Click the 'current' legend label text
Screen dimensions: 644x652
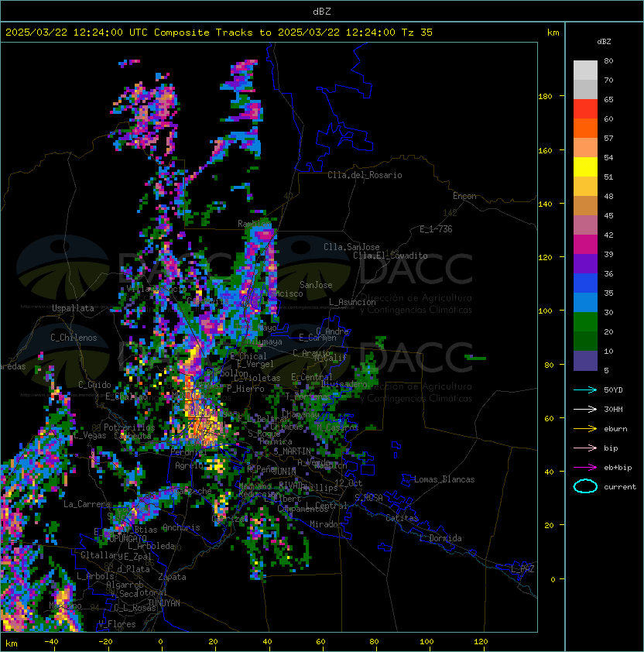[620, 487]
